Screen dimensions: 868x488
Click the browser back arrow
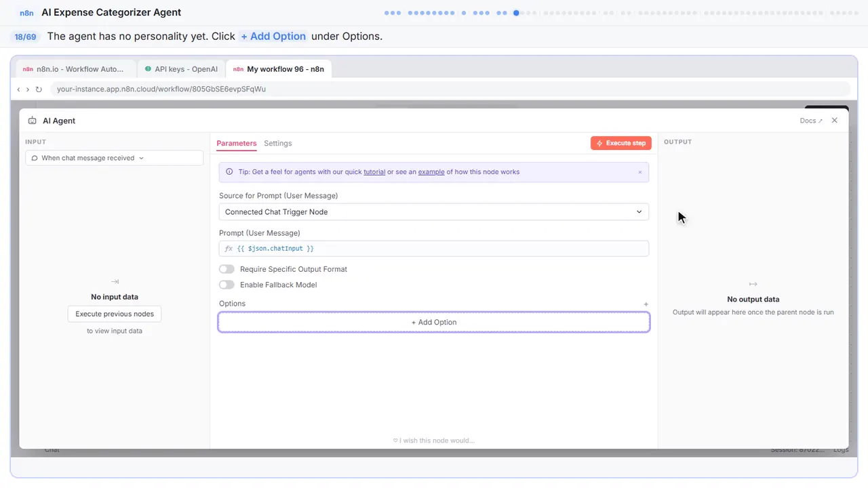click(x=18, y=89)
